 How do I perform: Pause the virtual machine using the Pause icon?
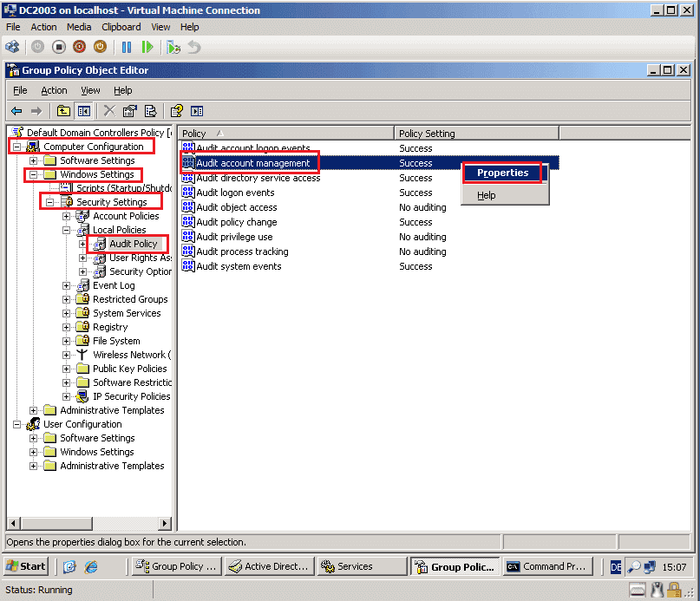(x=128, y=47)
